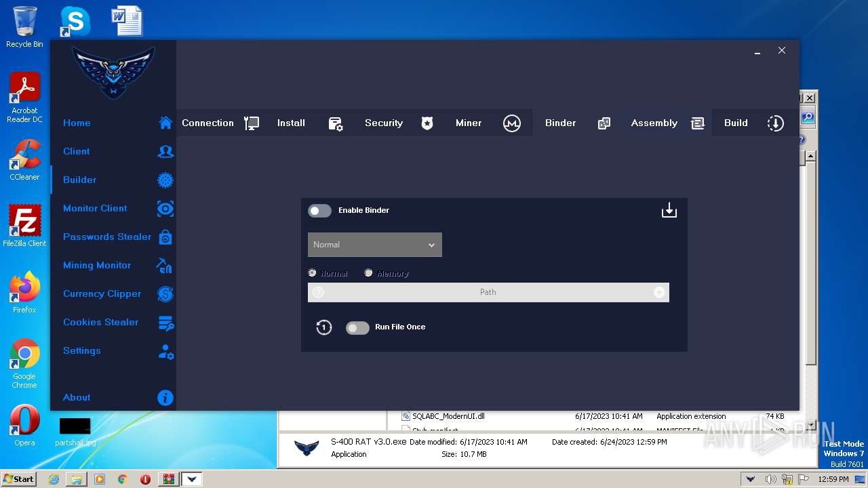
Task: Select the Opera desktop icon
Action: (24, 426)
